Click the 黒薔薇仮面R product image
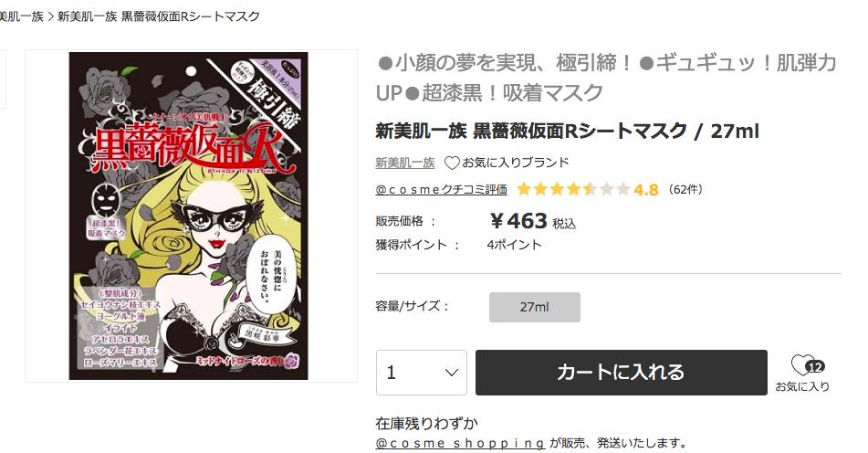Screen dimensions: 868x453 (x=188, y=216)
